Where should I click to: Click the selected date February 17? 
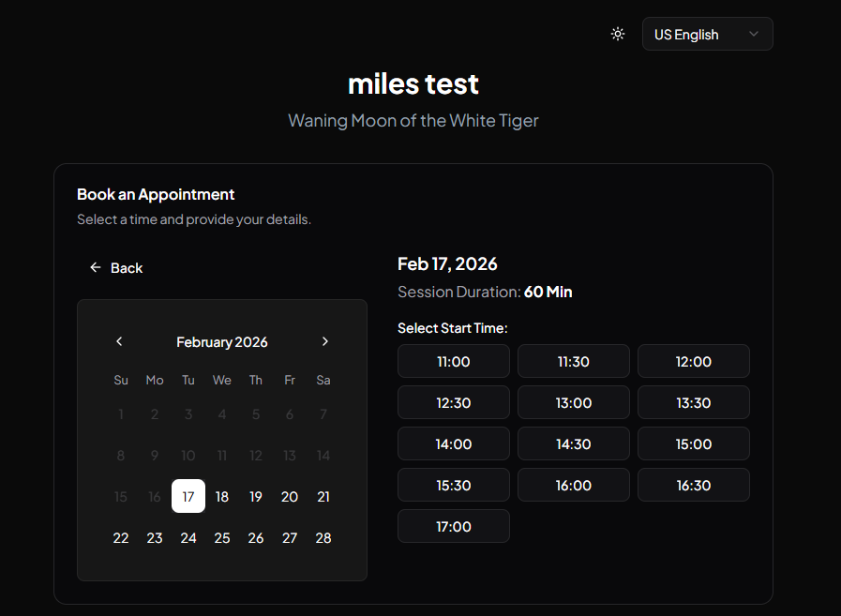[x=188, y=496]
